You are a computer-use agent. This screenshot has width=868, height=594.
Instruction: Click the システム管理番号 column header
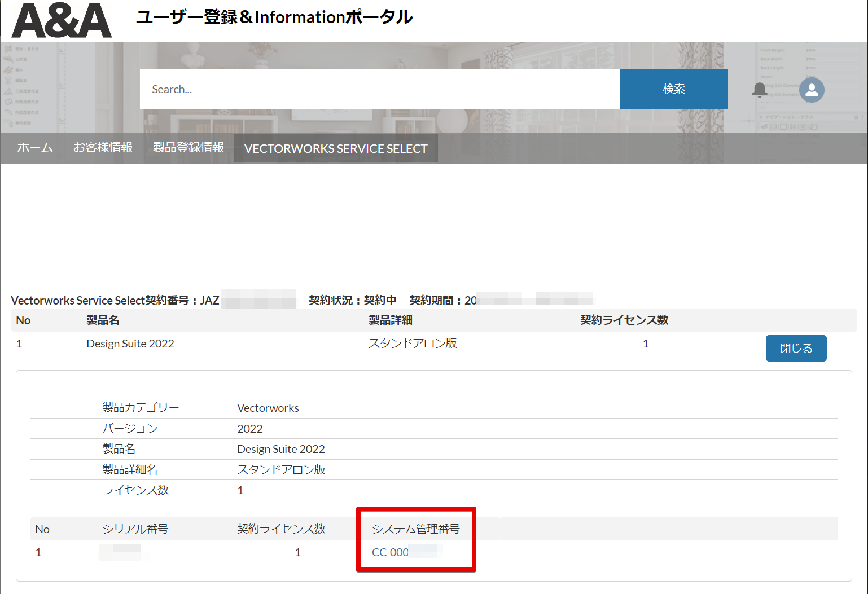click(x=416, y=529)
